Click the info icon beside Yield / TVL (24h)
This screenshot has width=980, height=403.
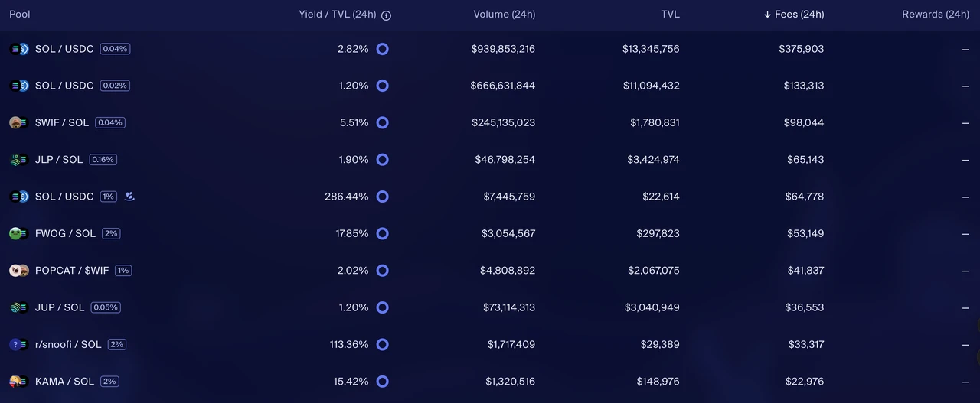pos(386,15)
